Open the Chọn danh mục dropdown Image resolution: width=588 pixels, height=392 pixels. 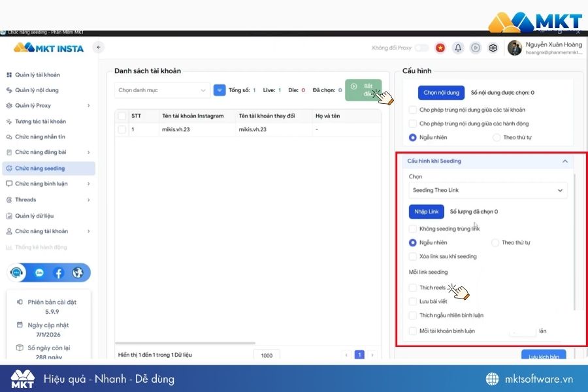click(162, 90)
